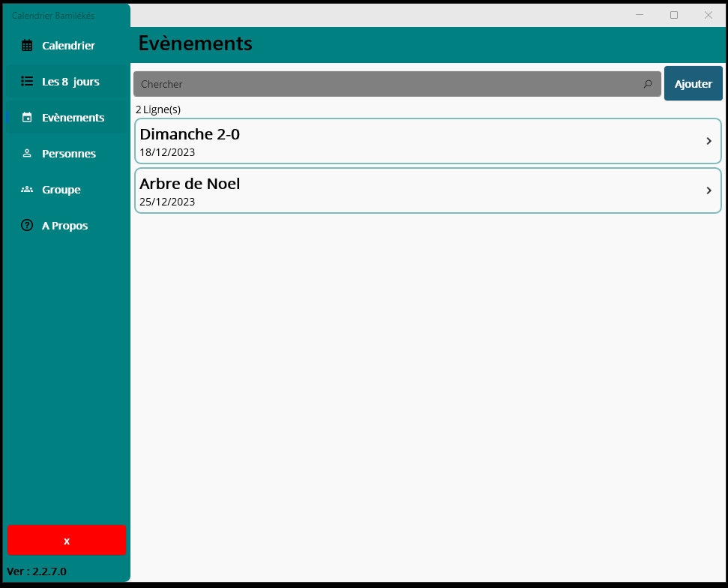Maximize the application window
The image size is (728, 588).
coord(673,15)
